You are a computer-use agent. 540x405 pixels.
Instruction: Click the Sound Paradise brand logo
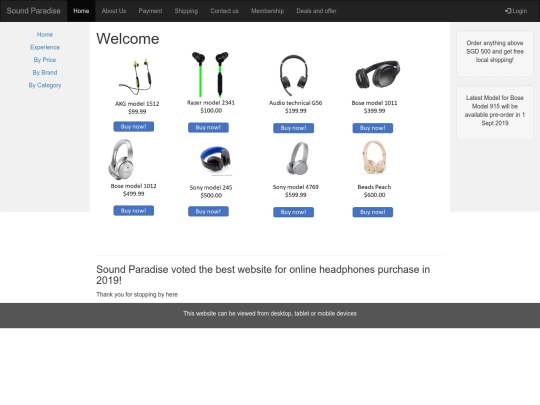(33, 11)
